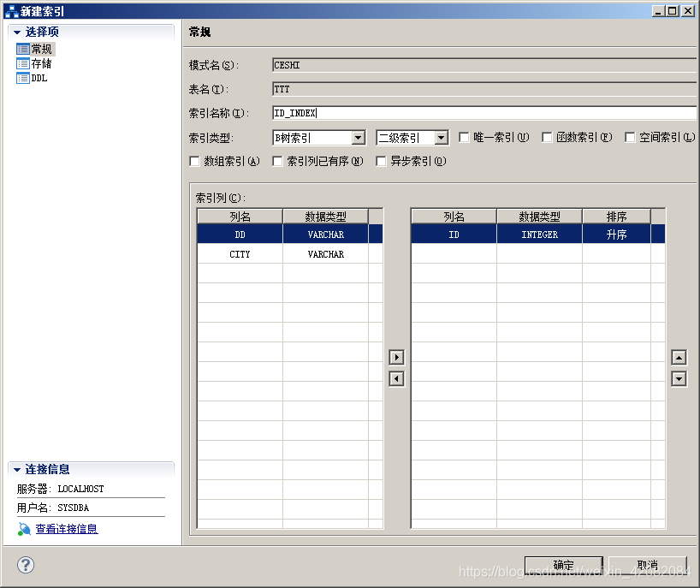Click the VARCHAR cell in CITY row
This screenshot has width=700, height=588.
tap(325, 254)
